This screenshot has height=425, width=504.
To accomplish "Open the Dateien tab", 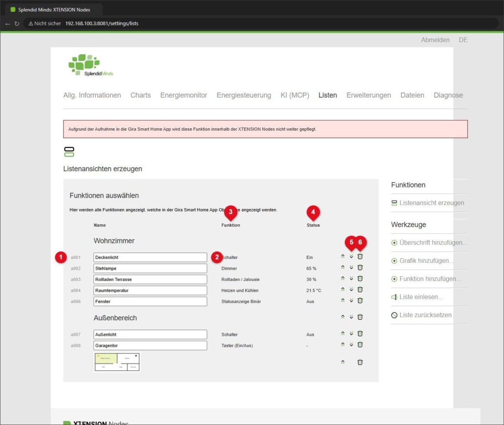I will pyautogui.click(x=412, y=95).
